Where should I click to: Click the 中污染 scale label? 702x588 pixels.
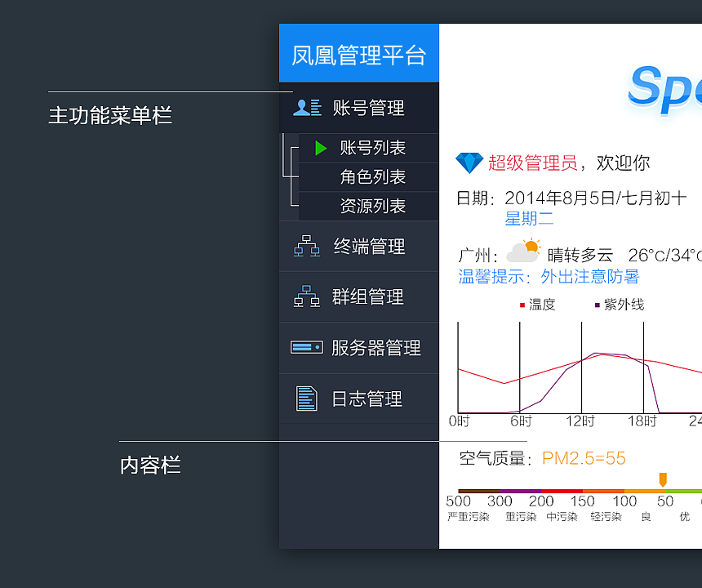pos(562,517)
